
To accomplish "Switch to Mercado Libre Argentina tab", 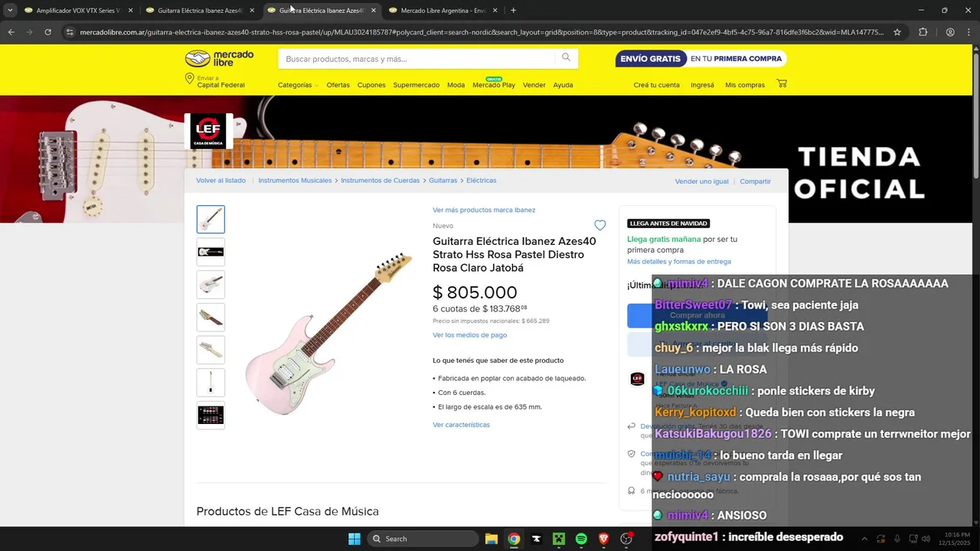I will (x=443, y=11).
